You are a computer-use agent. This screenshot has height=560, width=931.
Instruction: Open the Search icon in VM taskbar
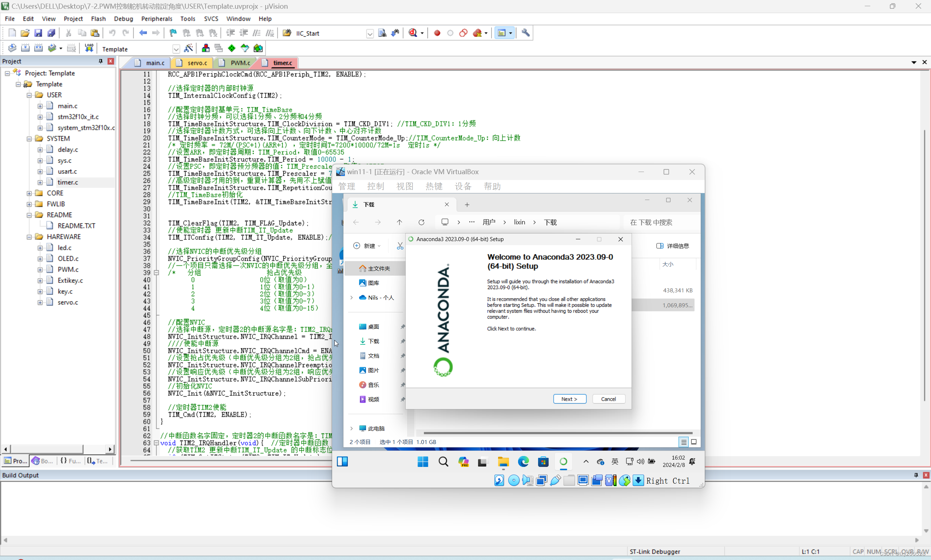(x=443, y=462)
